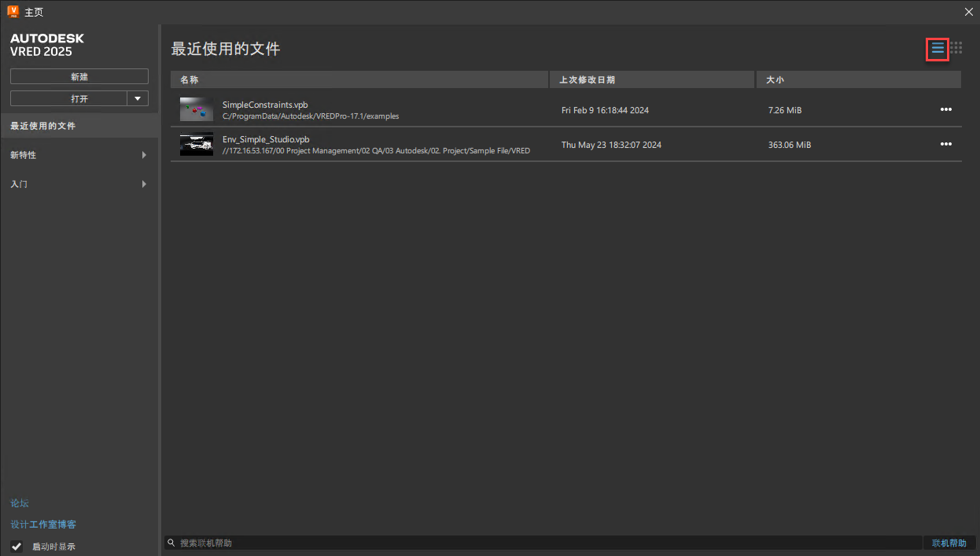Click the size value 7.26 MiB
This screenshot has width=980, height=556.
coord(785,110)
